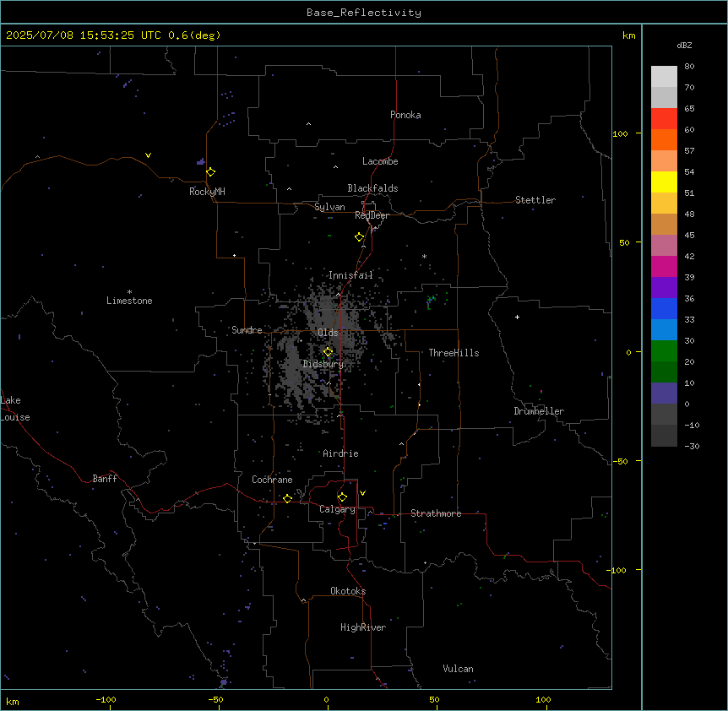
Task: Click the Stettler label
Action: [x=535, y=200]
